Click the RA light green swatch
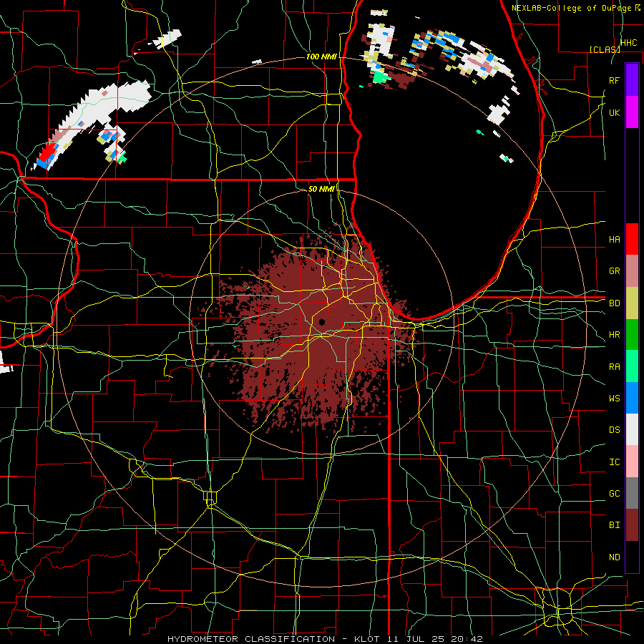Viewport: 644px width, 644px height. click(632, 366)
